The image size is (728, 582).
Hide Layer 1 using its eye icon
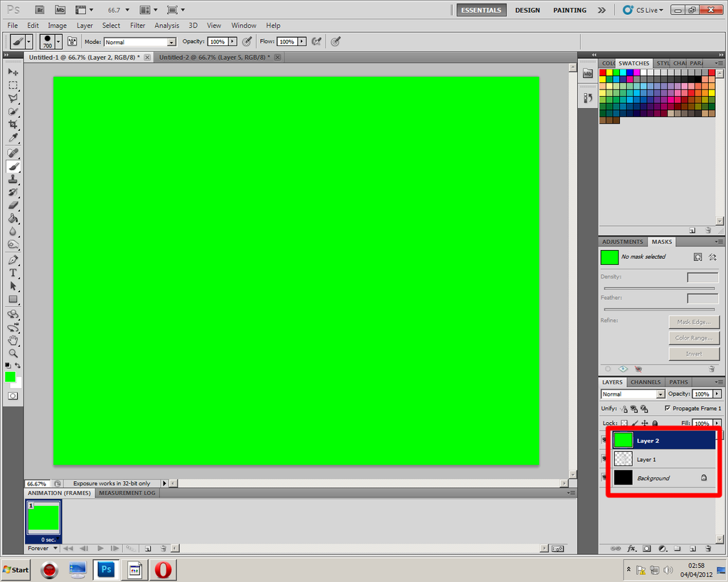(x=604, y=458)
